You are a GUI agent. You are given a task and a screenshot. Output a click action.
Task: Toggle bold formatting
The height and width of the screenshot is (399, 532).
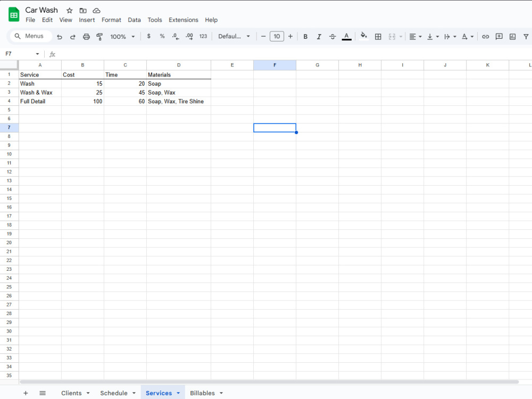click(305, 37)
